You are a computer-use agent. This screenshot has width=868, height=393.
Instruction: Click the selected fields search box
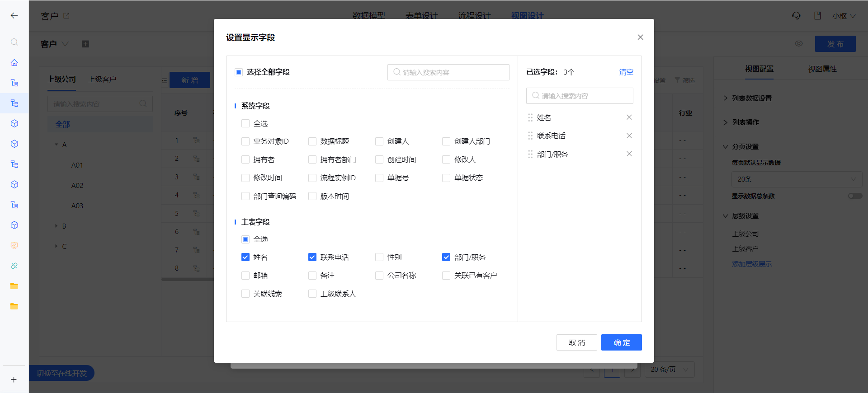(x=580, y=96)
